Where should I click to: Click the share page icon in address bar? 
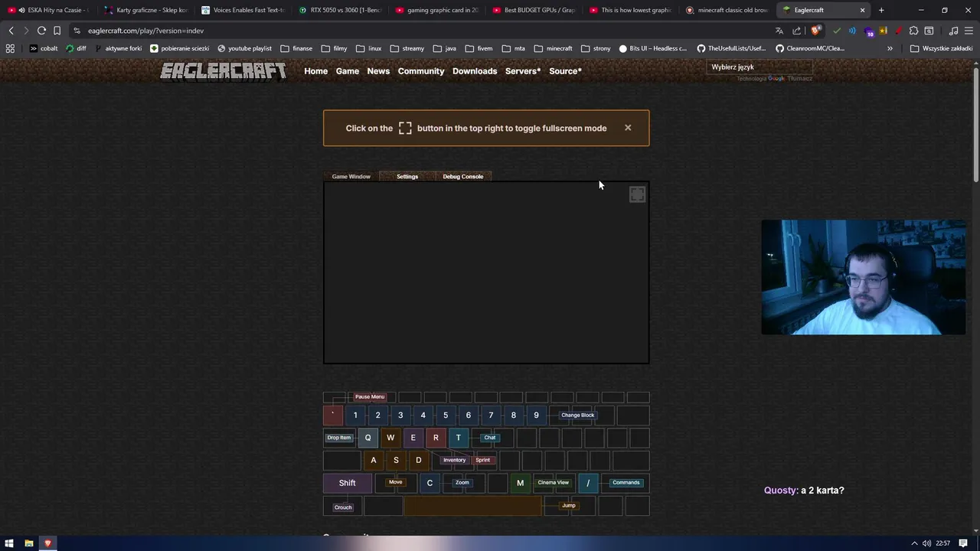797,31
